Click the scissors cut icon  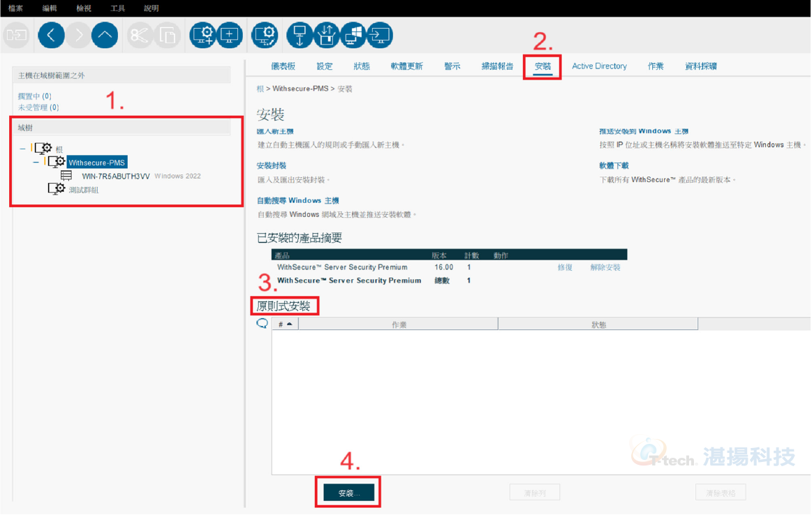pos(140,35)
